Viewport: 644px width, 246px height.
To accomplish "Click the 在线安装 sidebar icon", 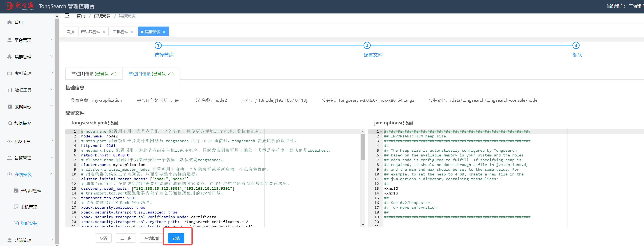I will click(10, 174).
